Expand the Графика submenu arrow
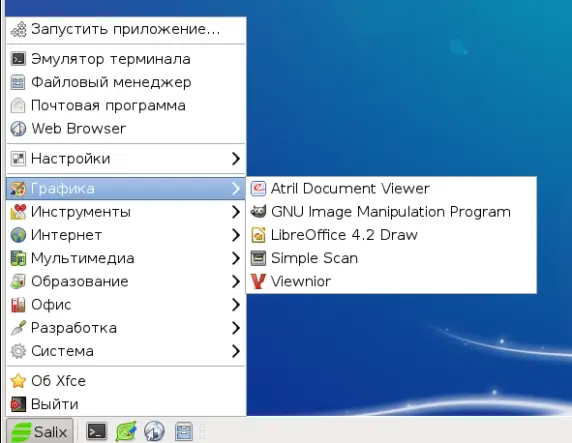The image size is (572, 443). (x=236, y=188)
